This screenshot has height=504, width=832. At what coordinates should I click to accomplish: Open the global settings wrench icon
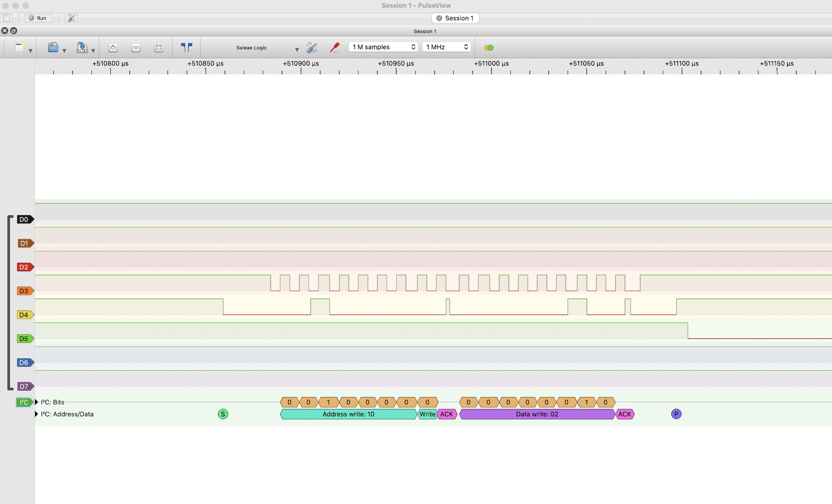coord(71,18)
